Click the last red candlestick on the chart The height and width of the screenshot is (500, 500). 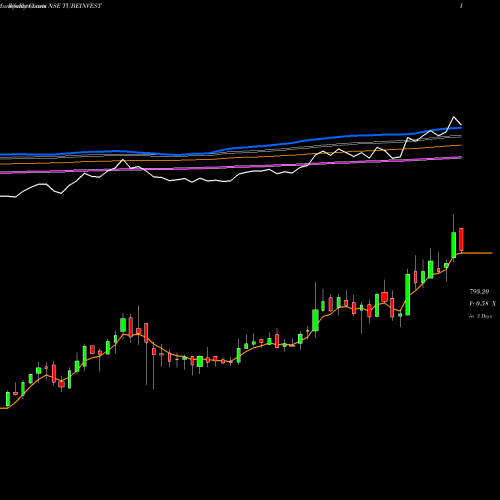click(x=461, y=239)
